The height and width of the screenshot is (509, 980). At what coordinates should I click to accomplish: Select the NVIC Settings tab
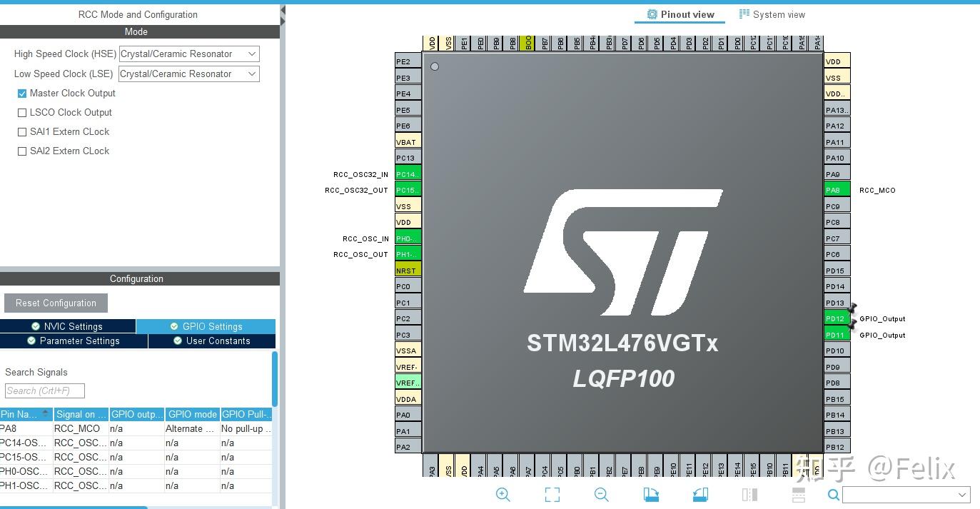pos(68,326)
